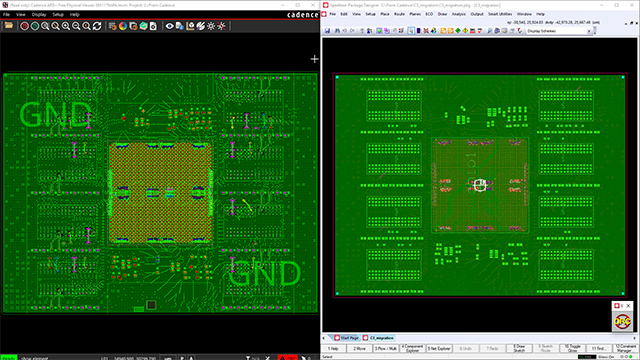Switch to the Start Page tab

click(347, 338)
